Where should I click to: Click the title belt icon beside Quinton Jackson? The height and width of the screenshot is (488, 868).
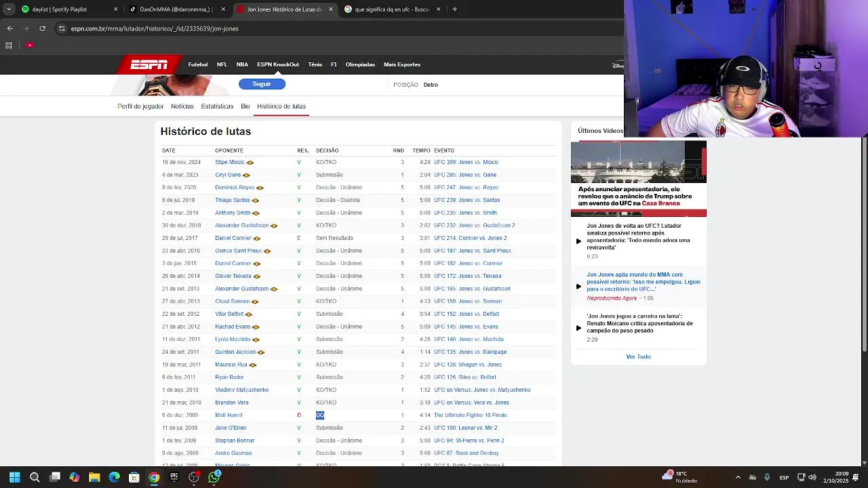pyautogui.click(x=261, y=352)
